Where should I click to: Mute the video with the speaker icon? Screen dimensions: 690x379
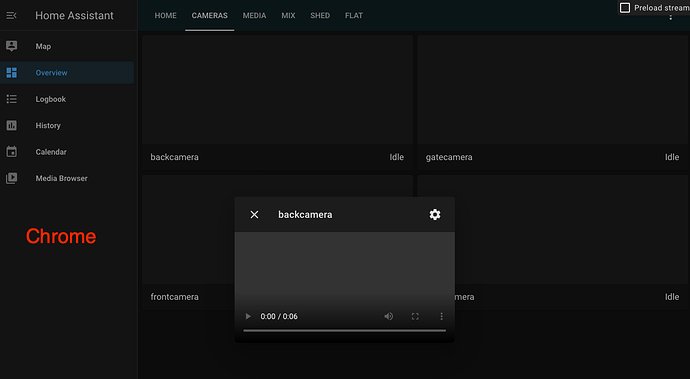click(x=389, y=316)
